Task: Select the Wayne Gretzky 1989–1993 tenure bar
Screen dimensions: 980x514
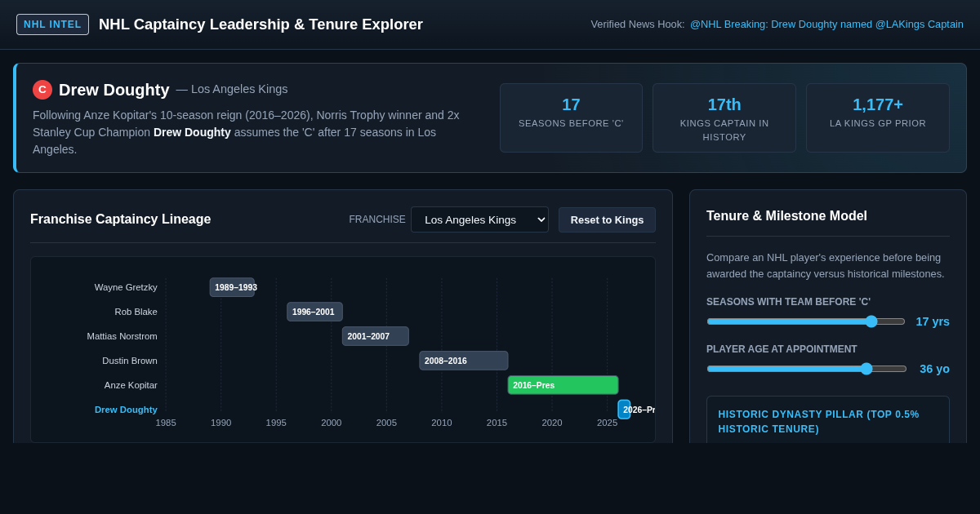Action: pyautogui.click(x=232, y=287)
